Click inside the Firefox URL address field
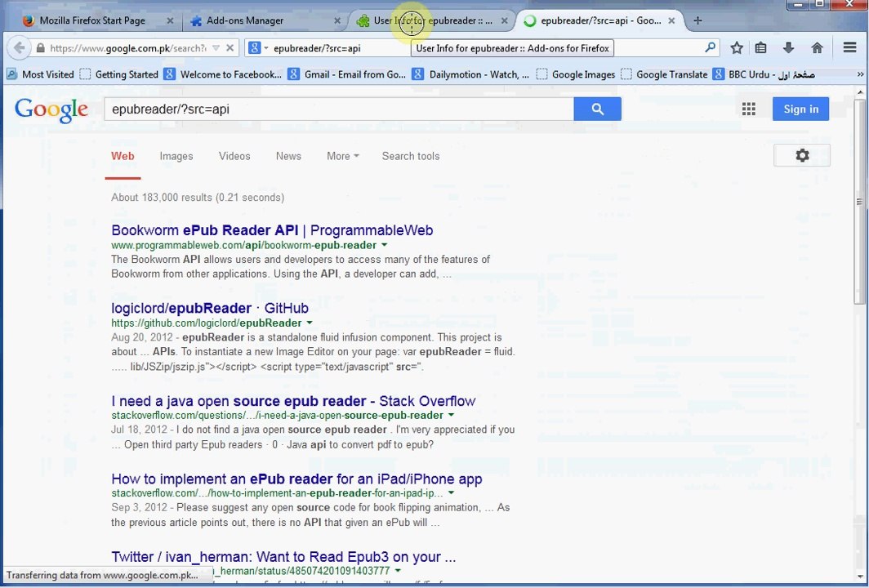Viewport: 869px width, 588px height. tap(128, 48)
